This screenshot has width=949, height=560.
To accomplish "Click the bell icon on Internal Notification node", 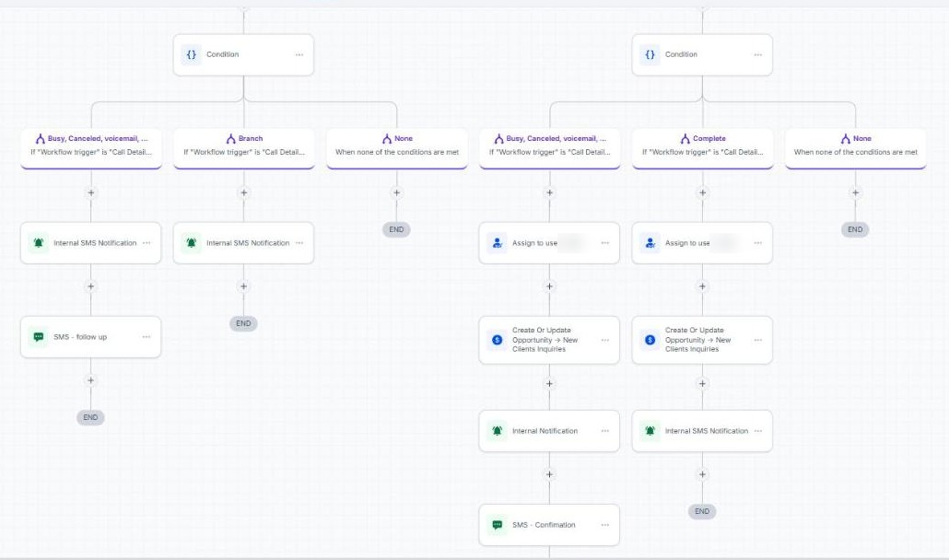I will (x=497, y=430).
